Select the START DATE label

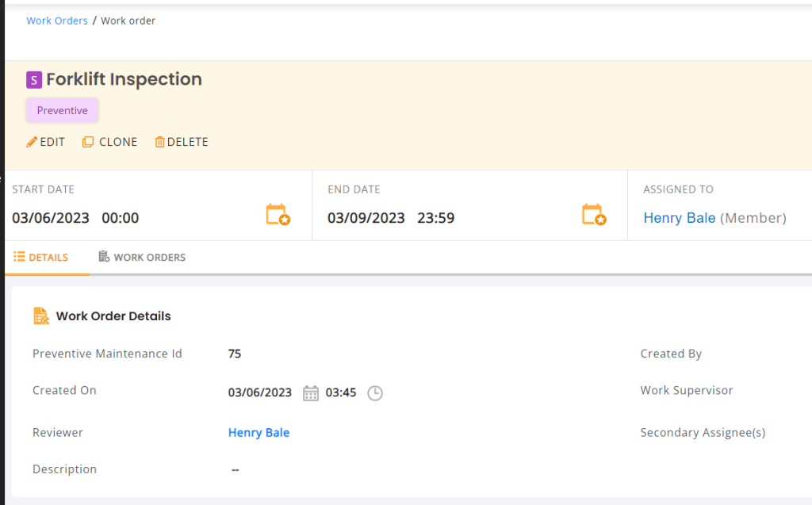(x=43, y=189)
